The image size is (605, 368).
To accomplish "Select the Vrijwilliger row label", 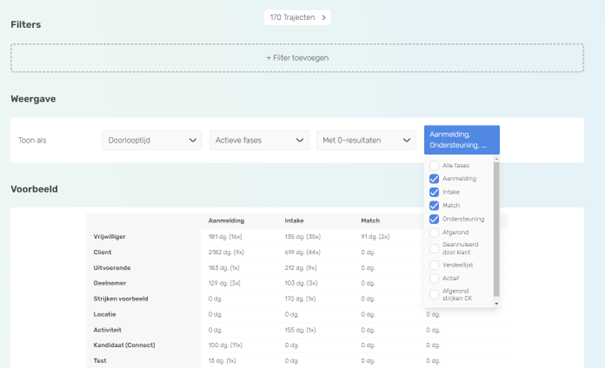I will tap(109, 236).
